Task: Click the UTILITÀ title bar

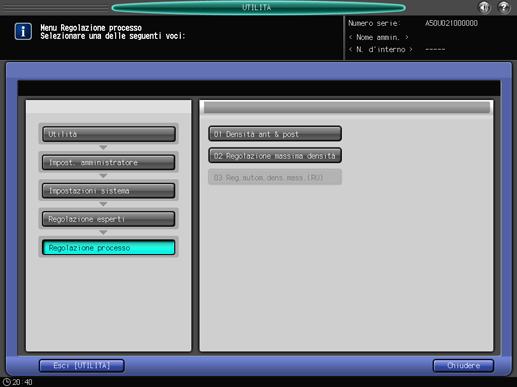Action: click(x=258, y=7)
